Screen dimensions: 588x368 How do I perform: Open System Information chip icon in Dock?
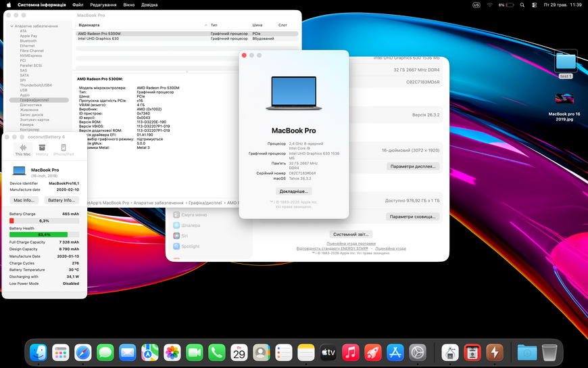450,352
